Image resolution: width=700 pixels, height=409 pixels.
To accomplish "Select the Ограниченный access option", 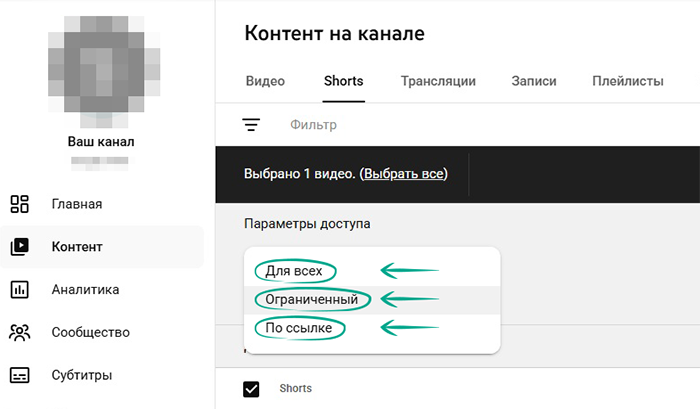I will (312, 299).
